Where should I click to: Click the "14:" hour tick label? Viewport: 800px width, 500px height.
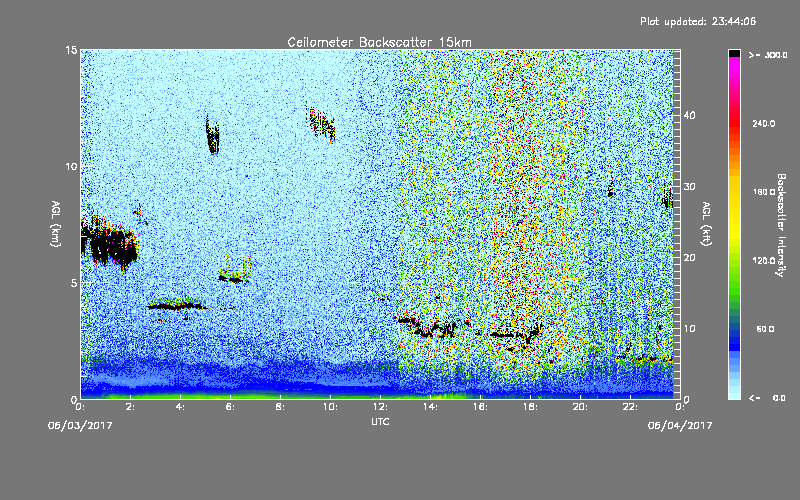[430, 407]
